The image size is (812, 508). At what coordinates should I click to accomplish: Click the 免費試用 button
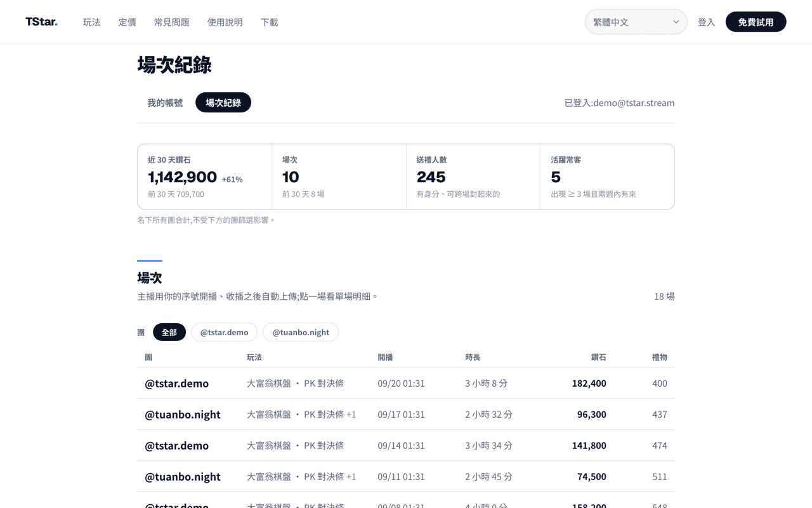[756, 22]
